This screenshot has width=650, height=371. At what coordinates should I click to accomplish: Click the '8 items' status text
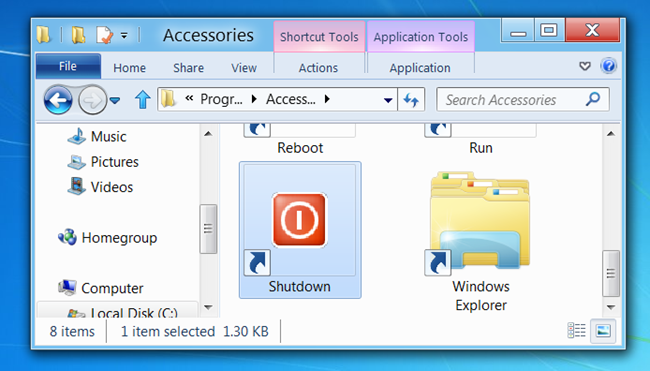coord(72,331)
